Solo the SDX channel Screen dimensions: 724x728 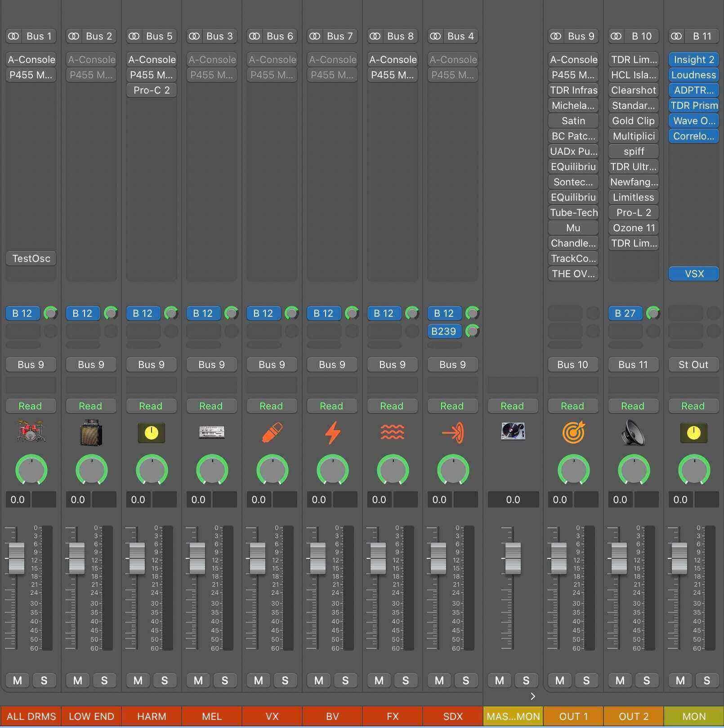pos(466,680)
